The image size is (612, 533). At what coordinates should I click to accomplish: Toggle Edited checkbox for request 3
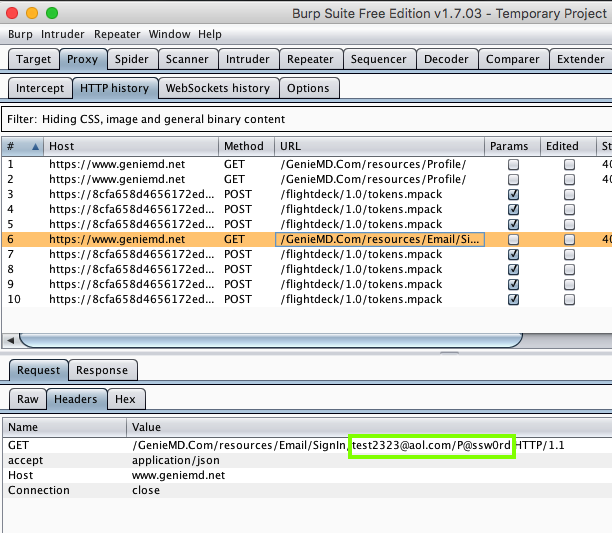click(x=569, y=194)
